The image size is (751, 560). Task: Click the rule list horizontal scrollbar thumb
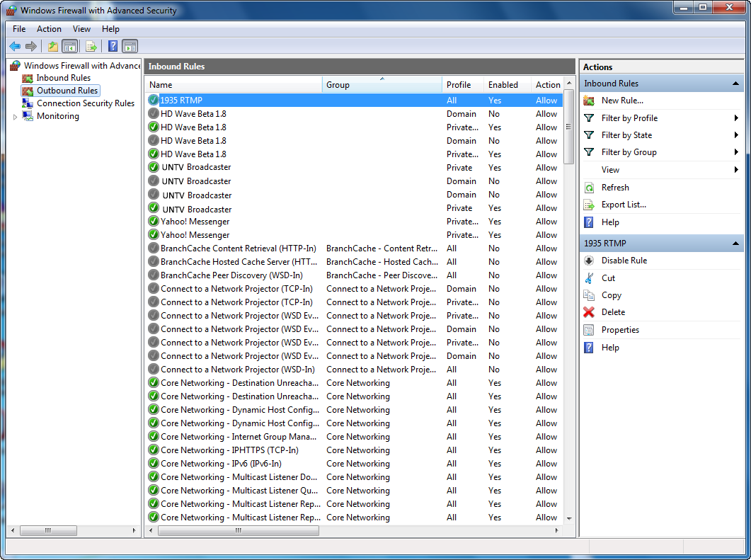tap(239, 530)
